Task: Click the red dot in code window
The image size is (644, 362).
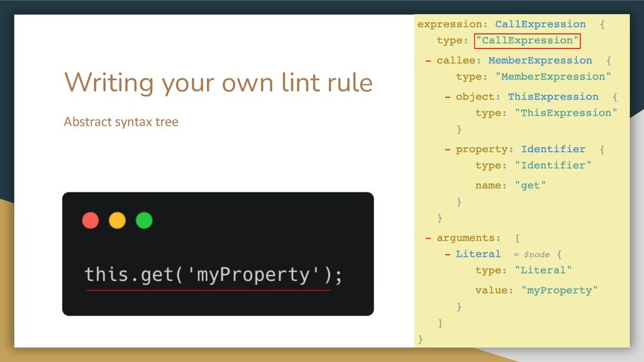Action: click(x=91, y=221)
